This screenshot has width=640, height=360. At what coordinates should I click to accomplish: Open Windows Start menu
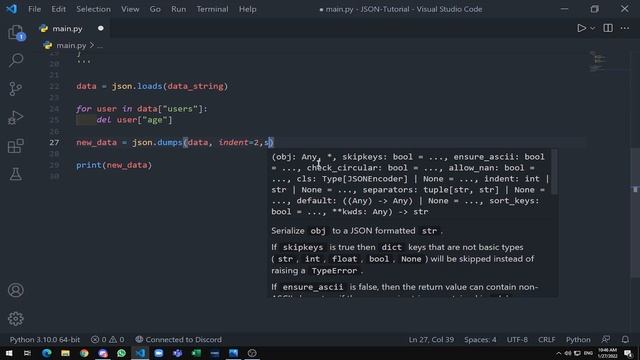(x=9, y=353)
